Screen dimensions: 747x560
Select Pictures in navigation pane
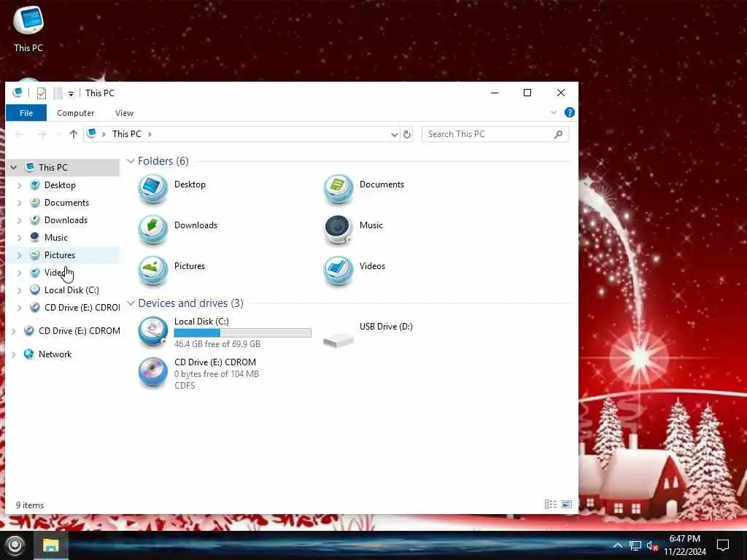(x=60, y=255)
